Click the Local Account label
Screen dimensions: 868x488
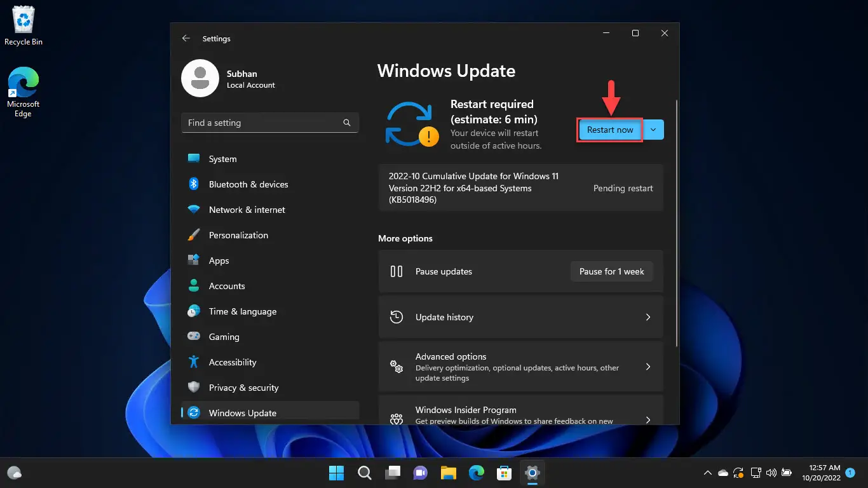[x=251, y=85]
